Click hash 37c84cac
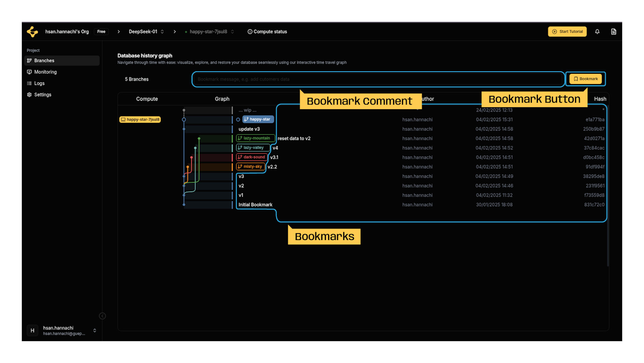The image size is (644, 363). [594, 148]
